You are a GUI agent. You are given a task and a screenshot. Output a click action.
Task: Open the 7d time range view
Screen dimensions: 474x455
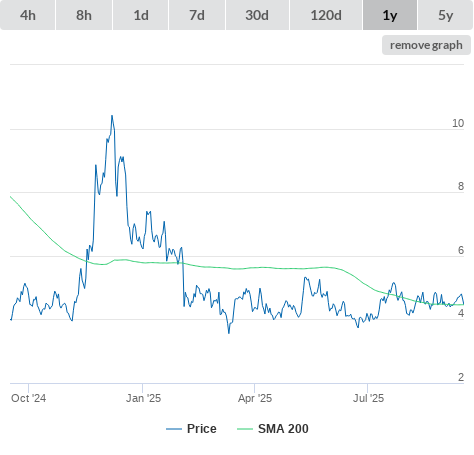click(x=197, y=15)
